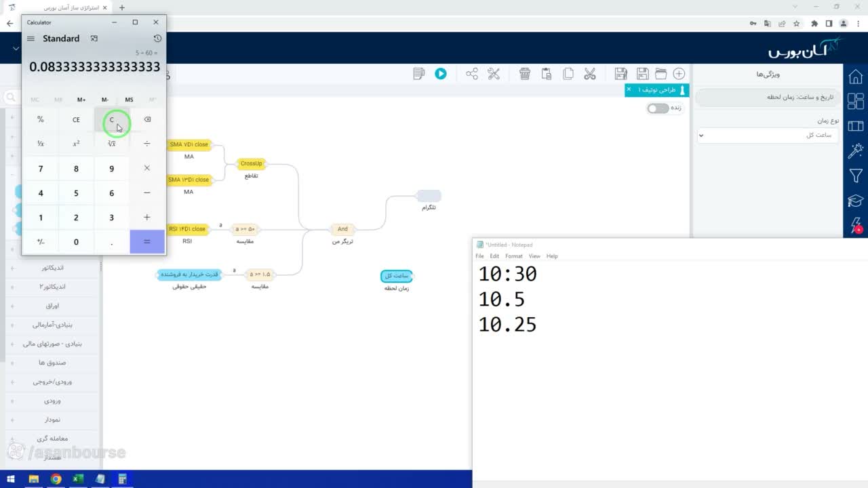Click the CE button on calculator
Viewport: 868px width, 488px height.
coord(76,120)
